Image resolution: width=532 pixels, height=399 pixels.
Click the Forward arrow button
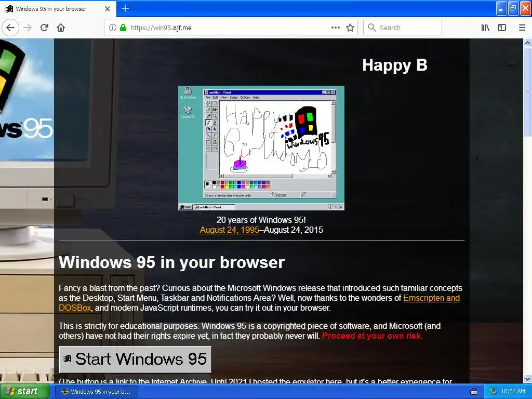click(x=28, y=28)
